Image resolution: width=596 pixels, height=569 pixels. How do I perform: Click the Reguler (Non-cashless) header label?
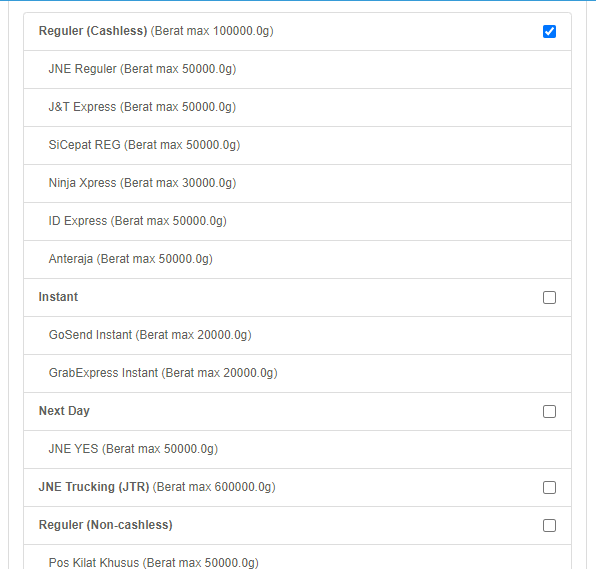click(x=106, y=525)
